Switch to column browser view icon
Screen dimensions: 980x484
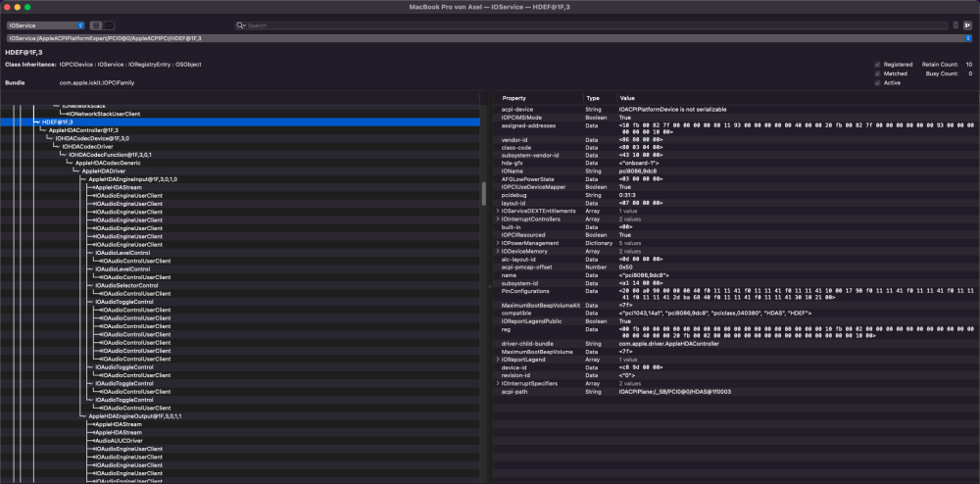coord(109,25)
